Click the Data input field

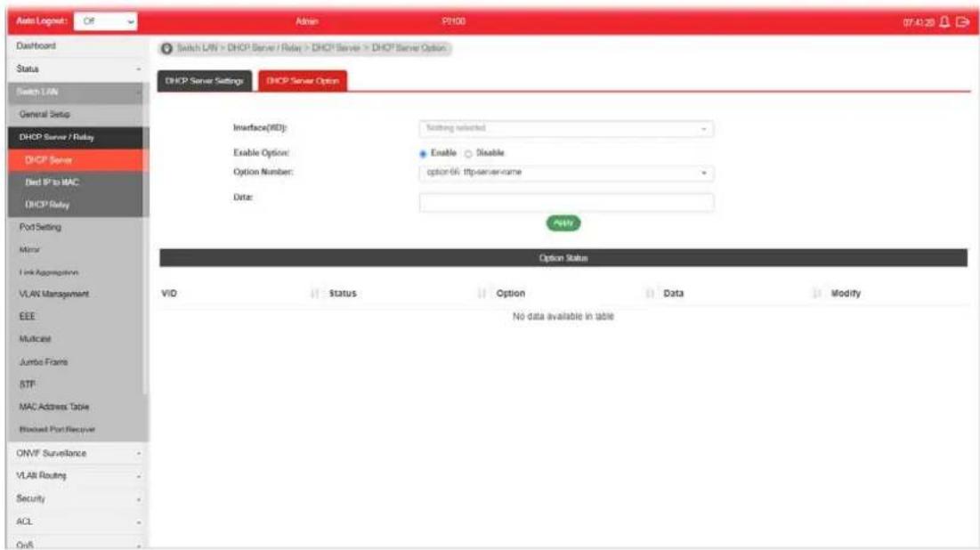coord(566,203)
